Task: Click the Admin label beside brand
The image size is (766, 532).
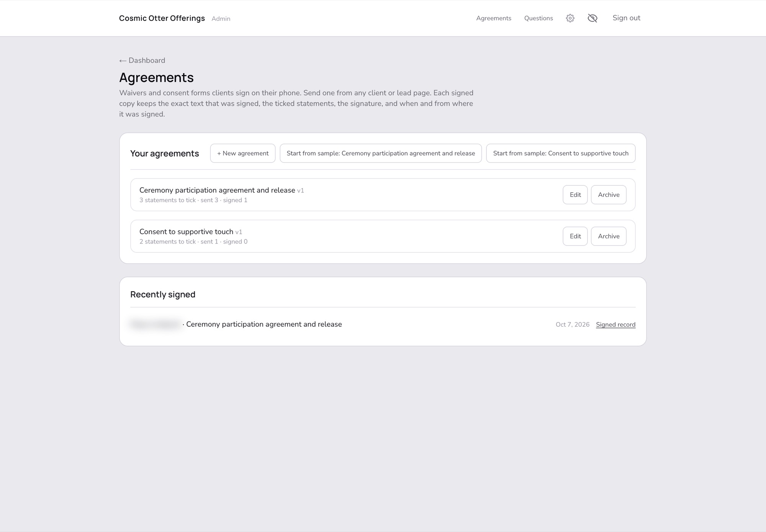Action: click(x=221, y=19)
